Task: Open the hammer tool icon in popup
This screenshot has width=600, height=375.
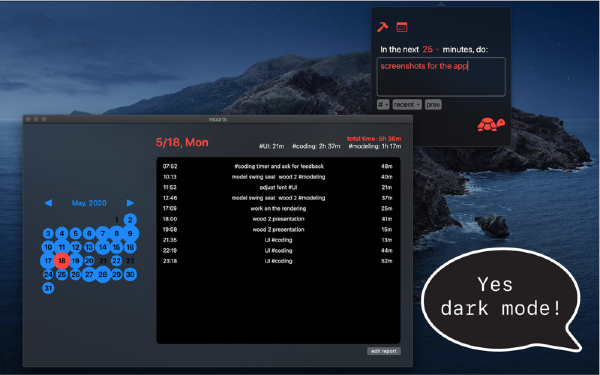Action: click(x=382, y=27)
